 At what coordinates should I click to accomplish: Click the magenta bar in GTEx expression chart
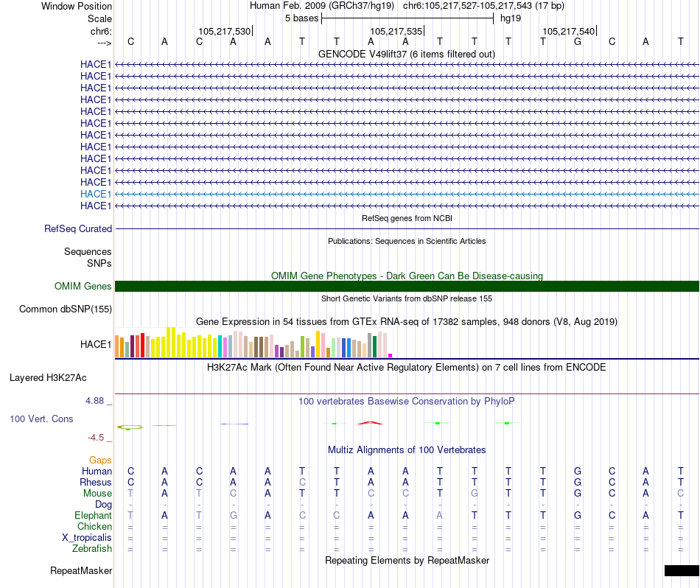pos(391,355)
